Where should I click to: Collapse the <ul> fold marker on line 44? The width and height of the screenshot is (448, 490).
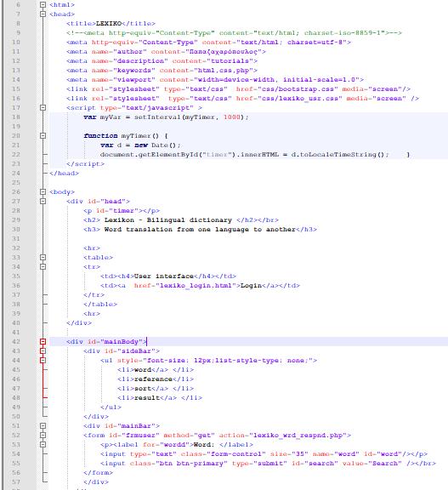(x=43, y=361)
